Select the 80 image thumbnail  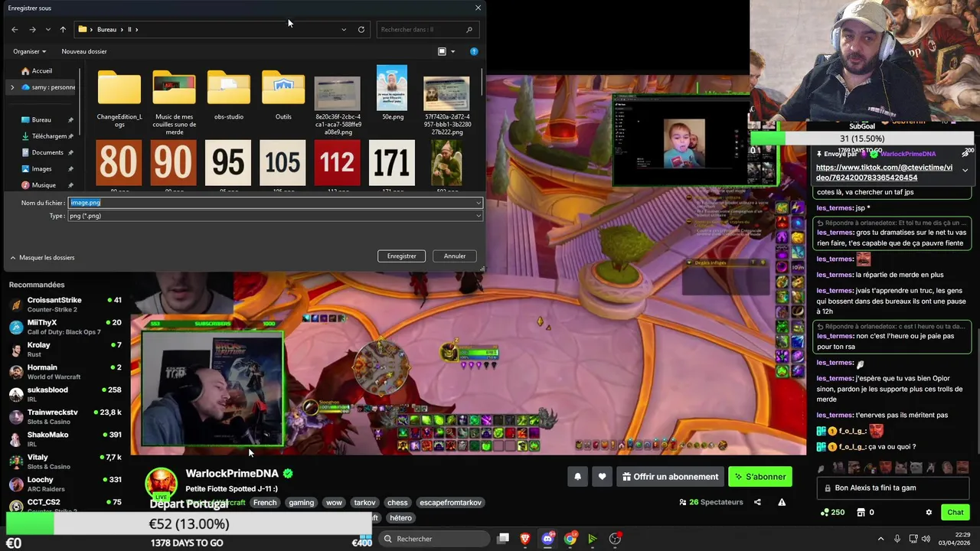[119, 163]
